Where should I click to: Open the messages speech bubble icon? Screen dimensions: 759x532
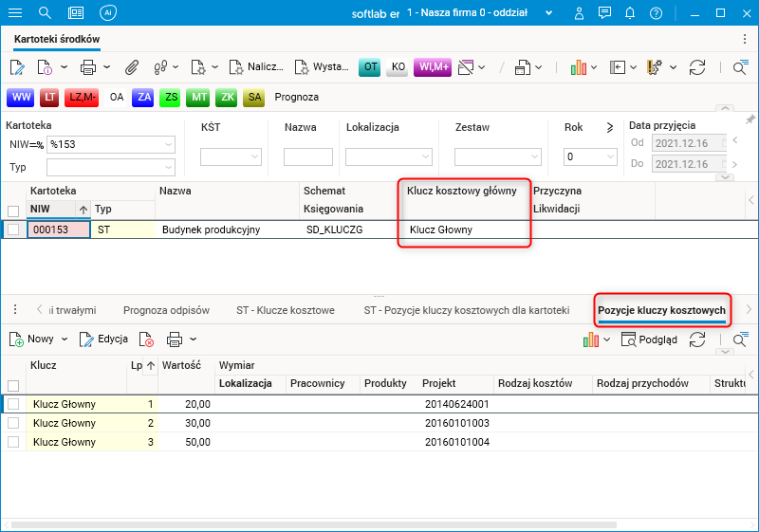(602, 13)
